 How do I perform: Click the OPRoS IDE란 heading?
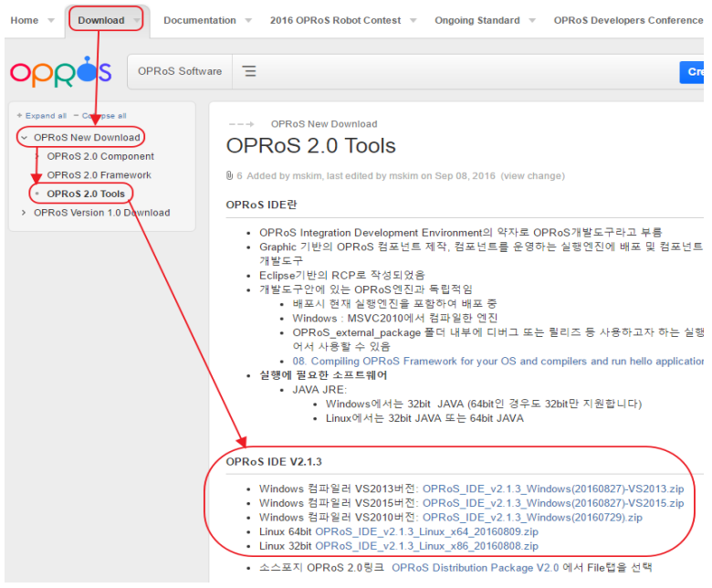click(261, 205)
